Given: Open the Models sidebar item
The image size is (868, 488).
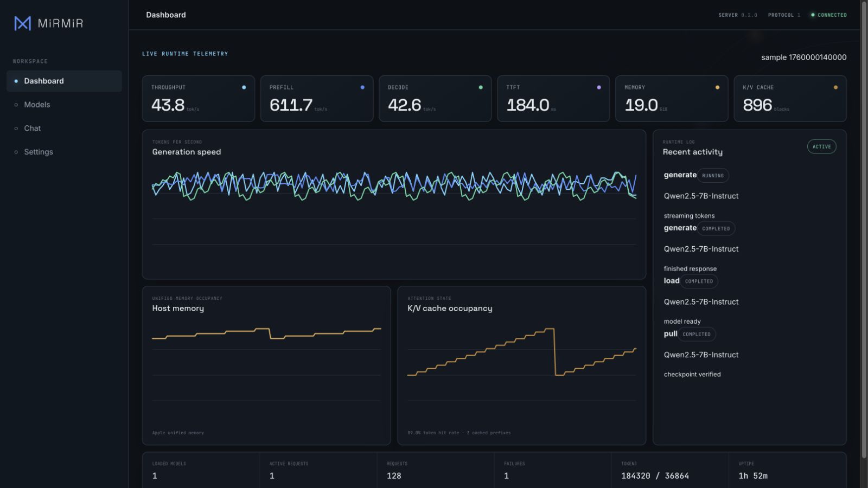Looking at the screenshot, I should pyautogui.click(x=64, y=105).
